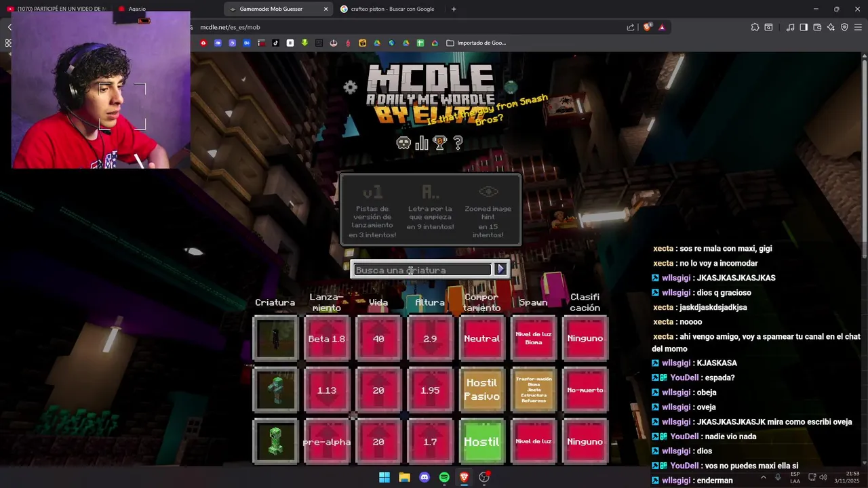Switch to 'Gamemode: Mob Guesser' tab
Viewport: 868px width, 488px height.
pyautogui.click(x=278, y=9)
